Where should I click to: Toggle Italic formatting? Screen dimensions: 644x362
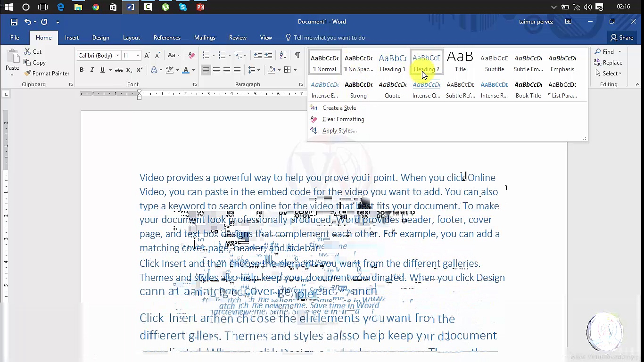pos(92,70)
